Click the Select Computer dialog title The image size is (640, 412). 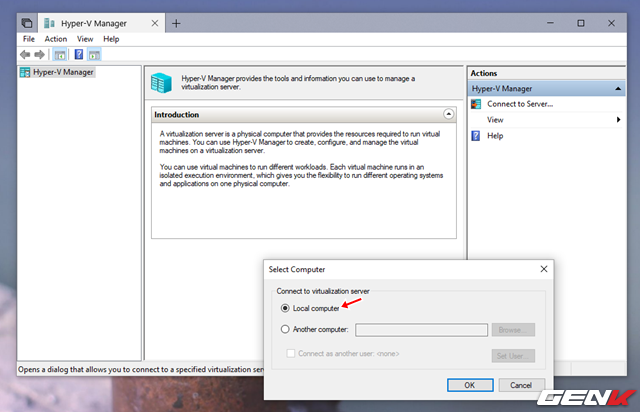pyautogui.click(x=297, y=269)
